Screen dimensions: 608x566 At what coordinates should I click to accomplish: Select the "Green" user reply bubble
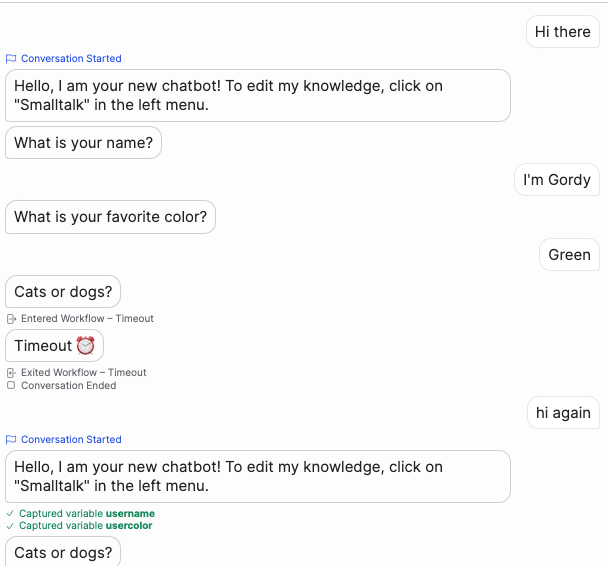coord(569,255)
